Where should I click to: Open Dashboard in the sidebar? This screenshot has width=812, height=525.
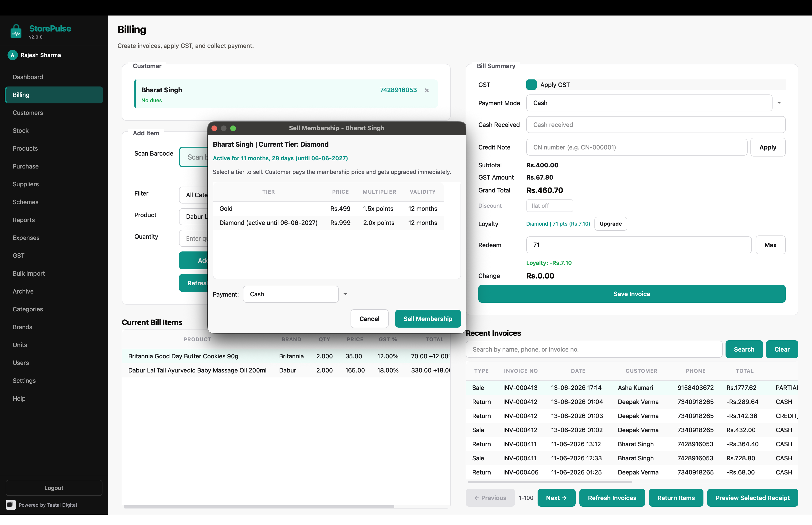[54, 77]
